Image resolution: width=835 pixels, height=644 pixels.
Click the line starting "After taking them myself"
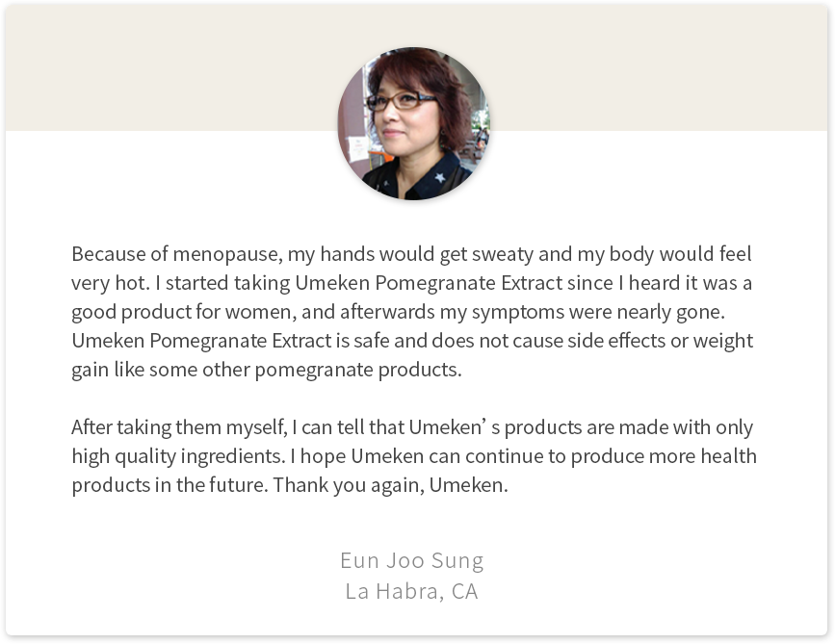[x=411, y=427]
